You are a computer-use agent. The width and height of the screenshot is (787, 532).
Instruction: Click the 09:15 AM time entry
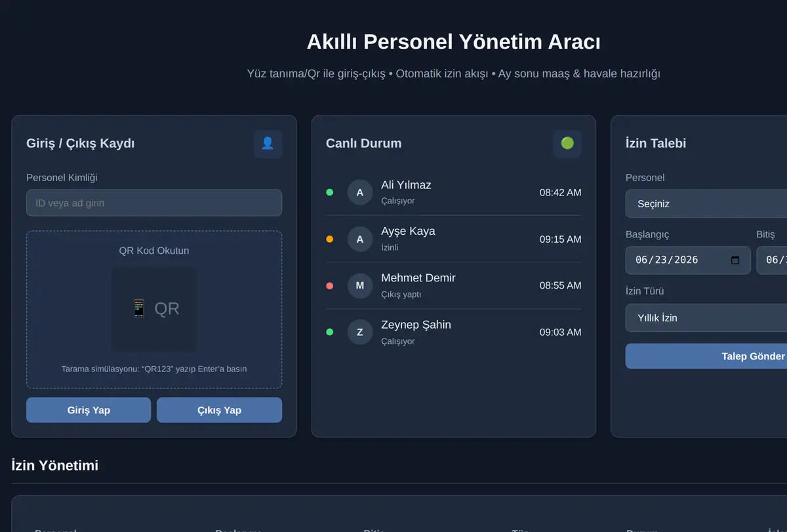point(560,239)
